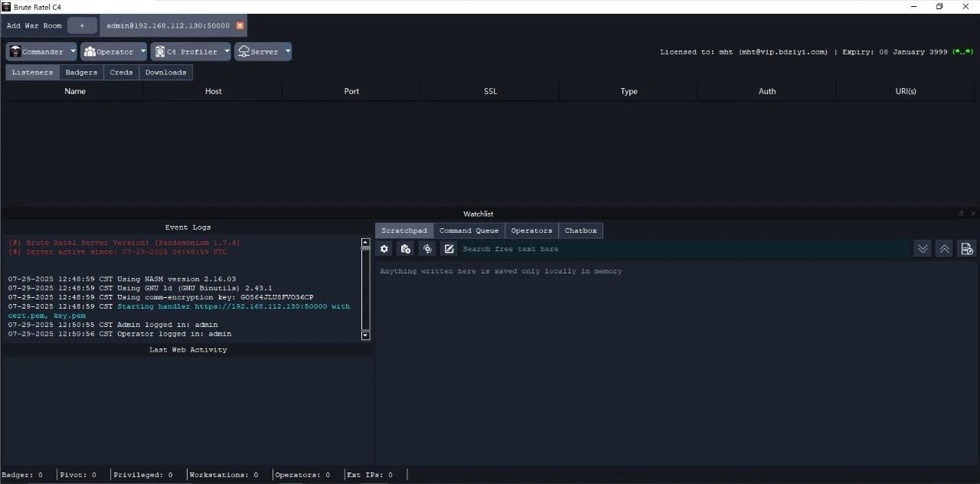Screen dimensions: 980x484
Task: Close the admin@192.168.112.130:50000 tab
Action: point(240,25)
